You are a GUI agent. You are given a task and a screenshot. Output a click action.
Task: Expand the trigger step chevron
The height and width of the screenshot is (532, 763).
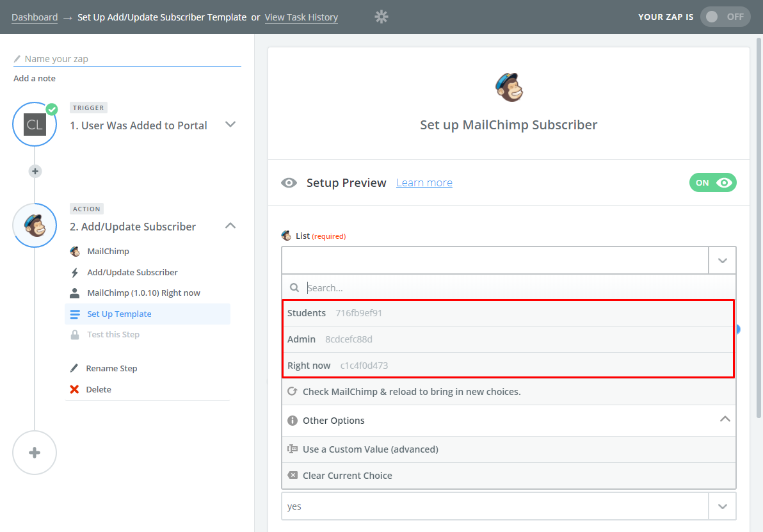coord(230,125)
